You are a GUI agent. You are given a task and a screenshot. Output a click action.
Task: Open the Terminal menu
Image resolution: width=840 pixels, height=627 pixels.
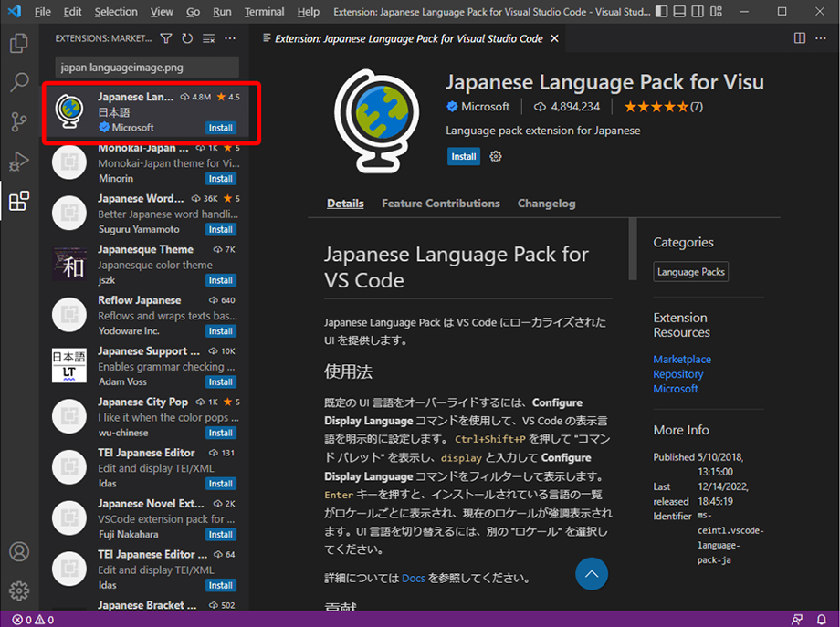click(264, 12)
